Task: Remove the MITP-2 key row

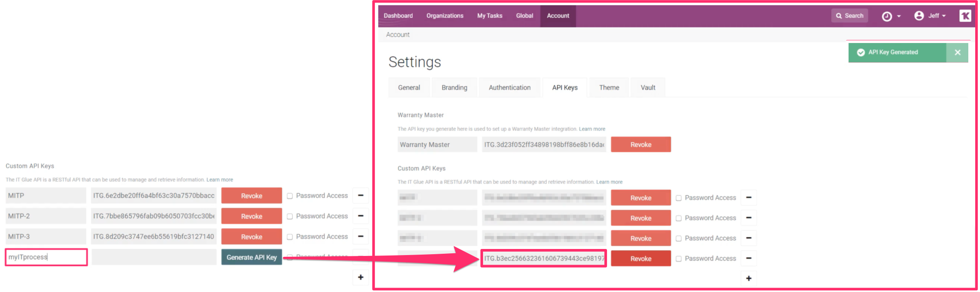Action: click(x=360, y=216)
